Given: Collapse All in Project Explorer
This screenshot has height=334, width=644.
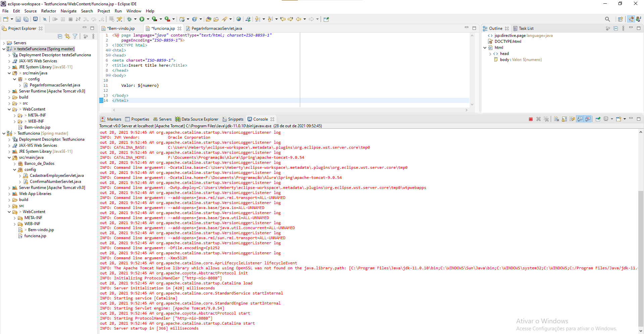Looking at the screenshot, I should 60,36.
